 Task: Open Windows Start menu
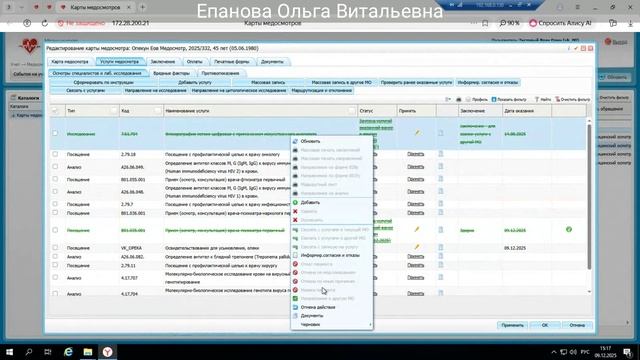[x=9, y=352]
